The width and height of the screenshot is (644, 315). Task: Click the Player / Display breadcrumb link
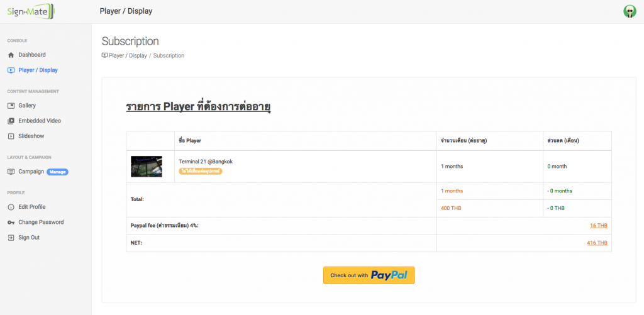click(x=128, y=56)
